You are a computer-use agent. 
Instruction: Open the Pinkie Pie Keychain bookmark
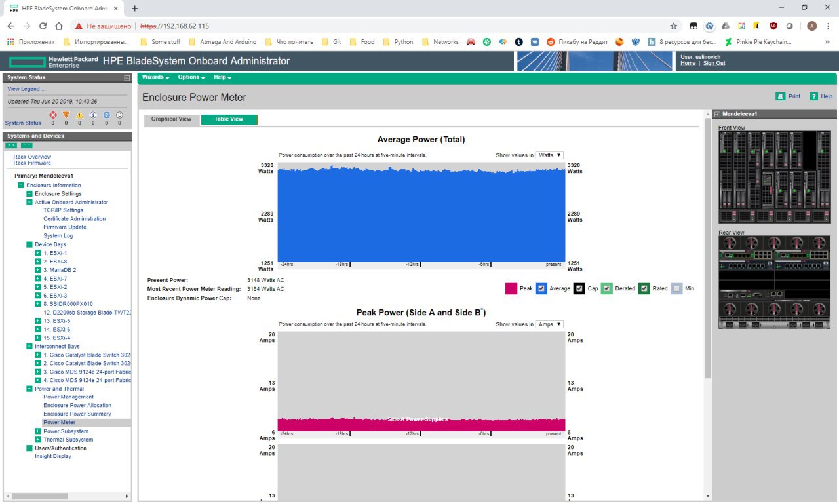point(758,42)
